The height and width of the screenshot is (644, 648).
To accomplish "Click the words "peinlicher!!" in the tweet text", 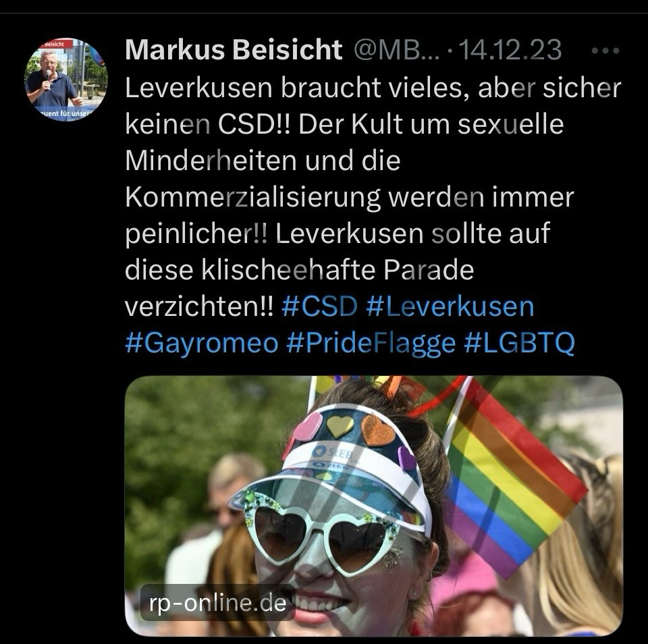I will pos(196,234).
